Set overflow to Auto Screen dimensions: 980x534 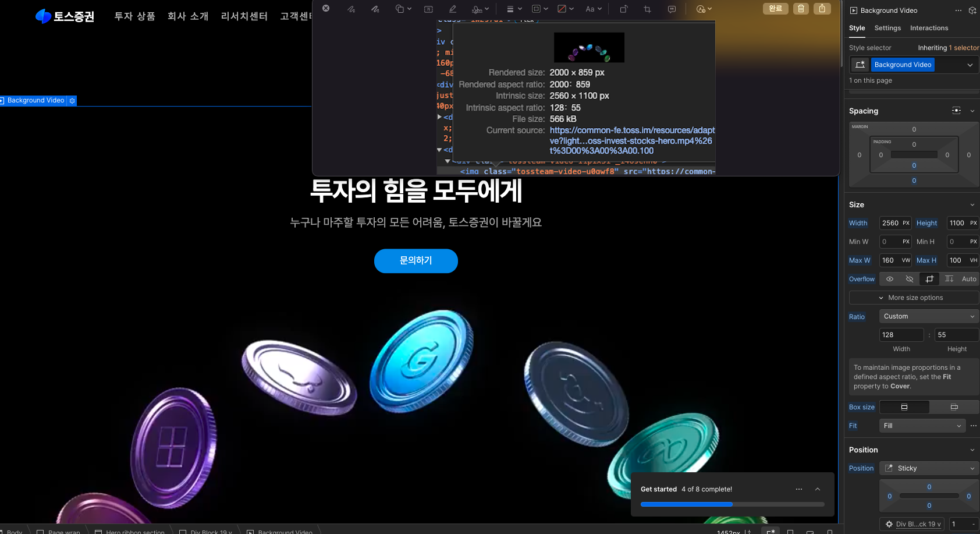[x=969, y=279]
